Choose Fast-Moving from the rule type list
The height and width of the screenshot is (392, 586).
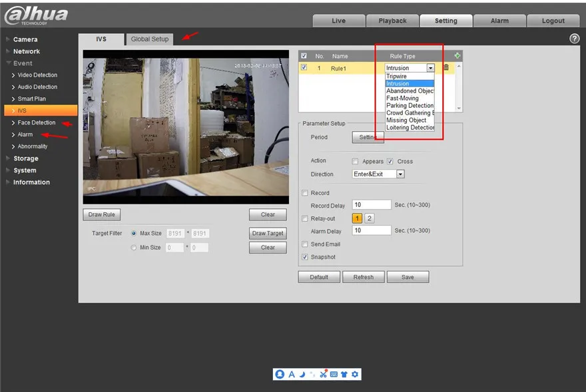410,98
